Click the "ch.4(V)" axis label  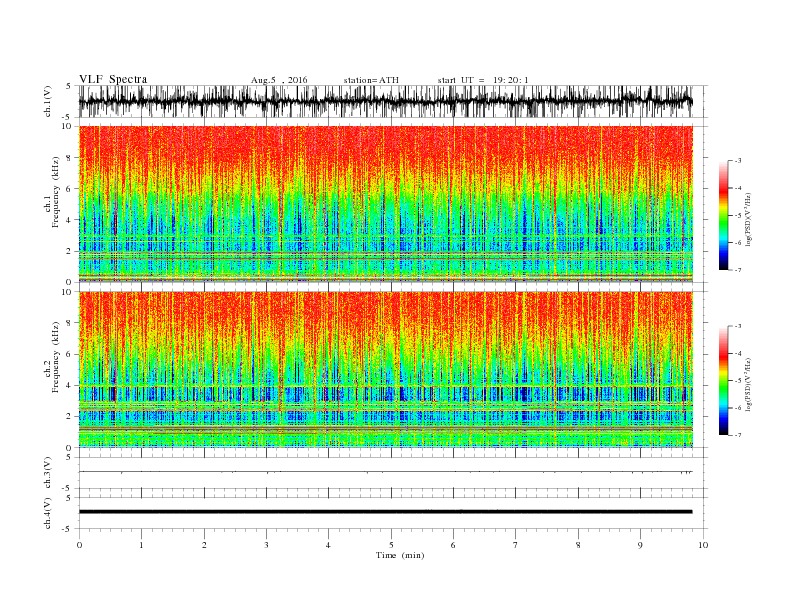pyautogui.click(x=48, y=513)
